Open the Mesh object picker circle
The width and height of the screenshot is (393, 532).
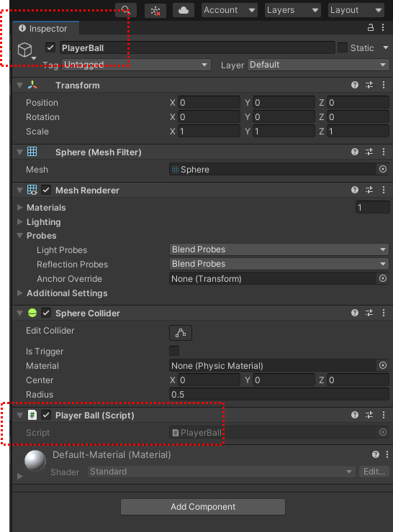click(383, 169)
